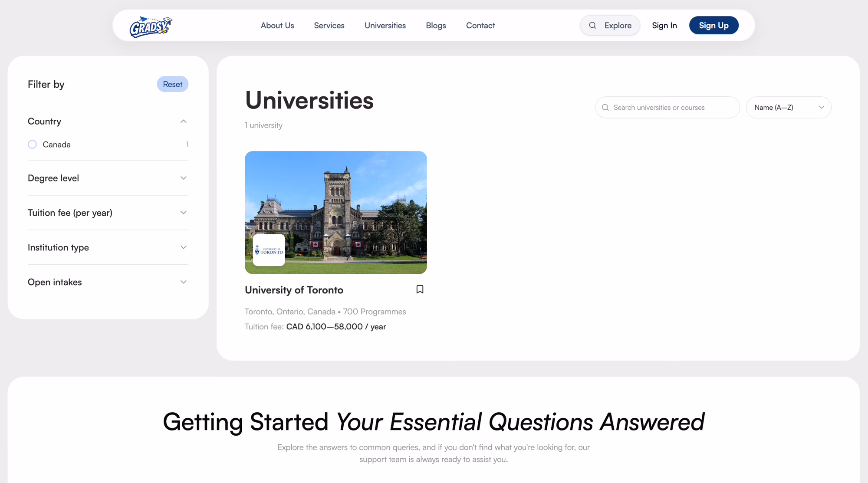868x483 pixels.
Task: Click the Canada result count '1'
Action: (187, 145)
